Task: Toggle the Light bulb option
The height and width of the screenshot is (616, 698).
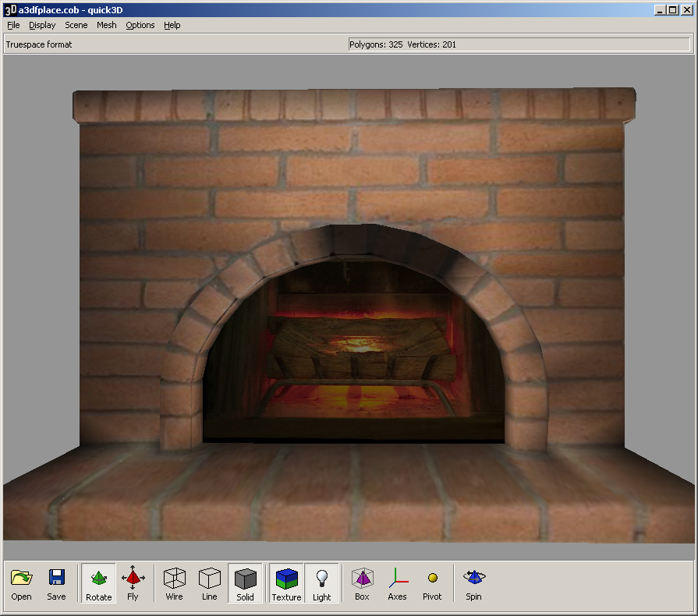Action: (x=321, y=583)
